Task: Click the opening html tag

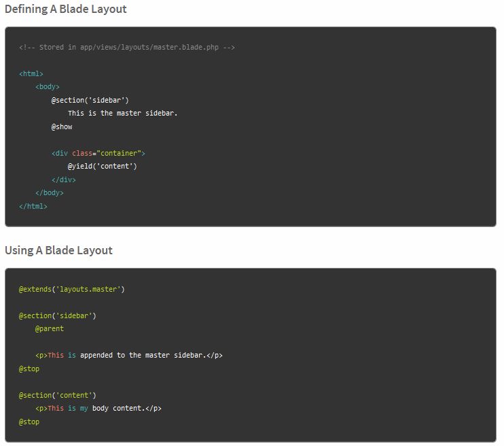Action: coord(31,73)
